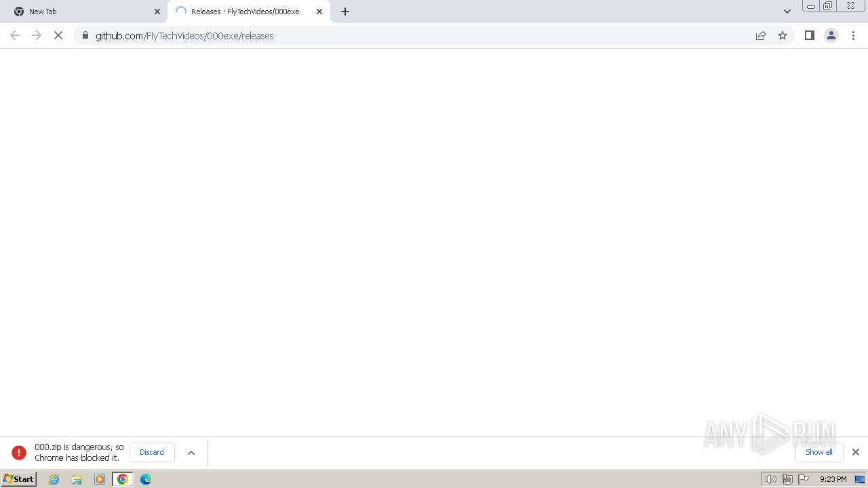
Task: Show all downloads
Action: tap(819, 452)
